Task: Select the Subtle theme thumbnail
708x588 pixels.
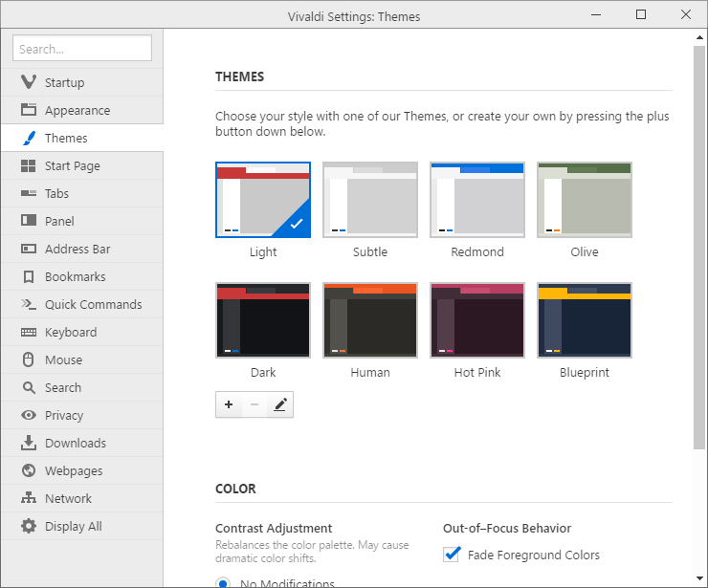Action: click(370, 200)
